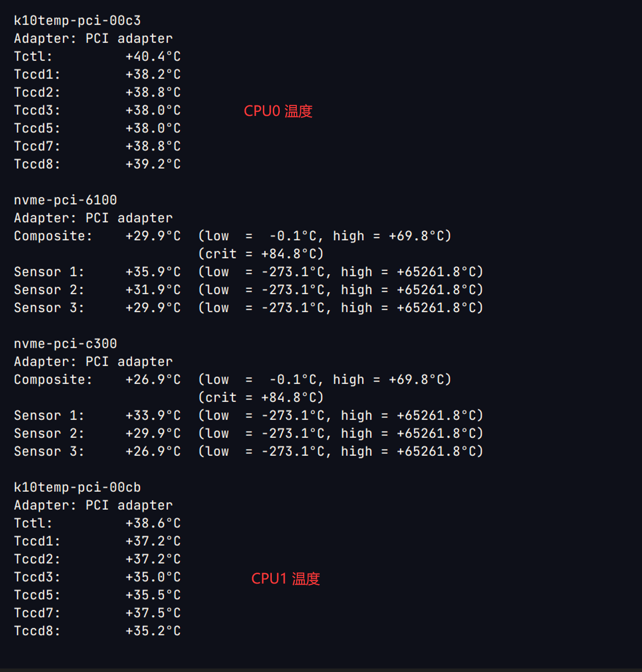Click the Composite +26.9°C value
Image resolution: width=642 pixels, height=672 pixels.
click(153, 380)
